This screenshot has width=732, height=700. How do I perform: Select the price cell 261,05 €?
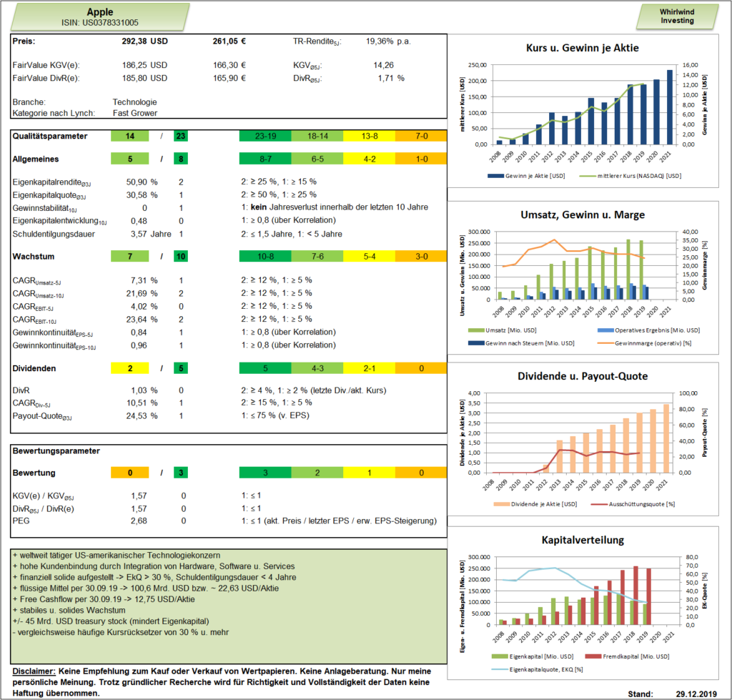pos(229,41)
